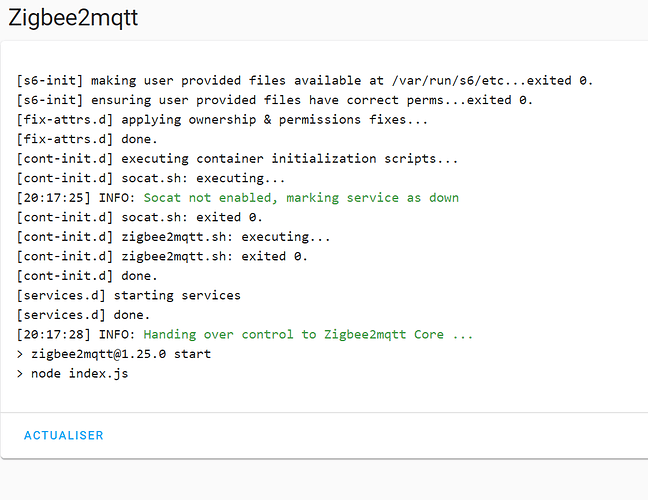
Task: Click the 'zigbee2mqtt@1.25.0 start' line
Action: click(114, 354)
